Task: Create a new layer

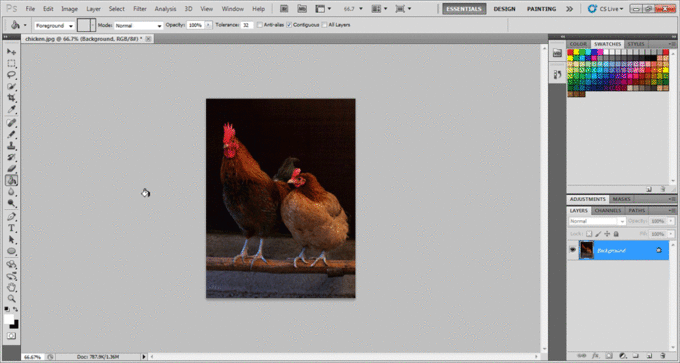Action: tap(649, 356)
